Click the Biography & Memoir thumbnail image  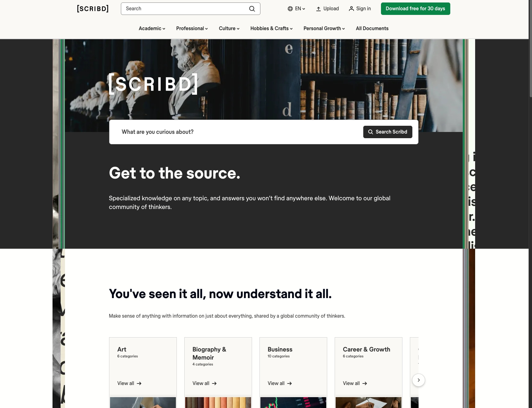pos(218,402)
